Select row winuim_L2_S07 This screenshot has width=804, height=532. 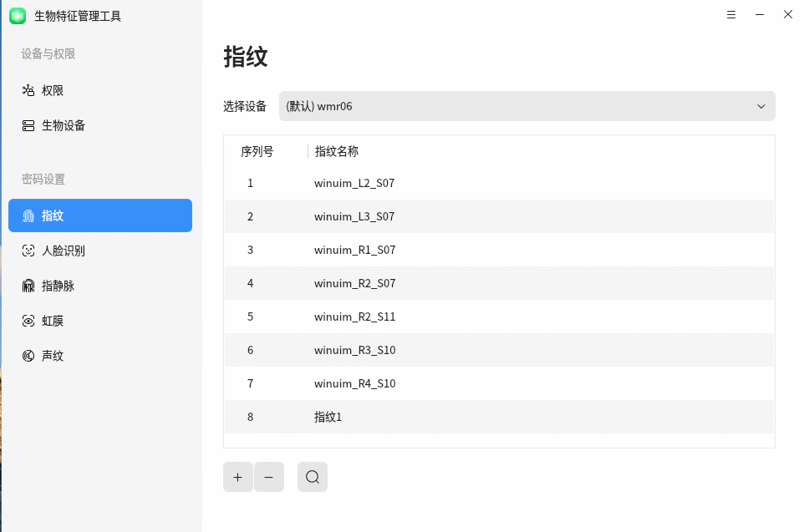click(499, 183)
